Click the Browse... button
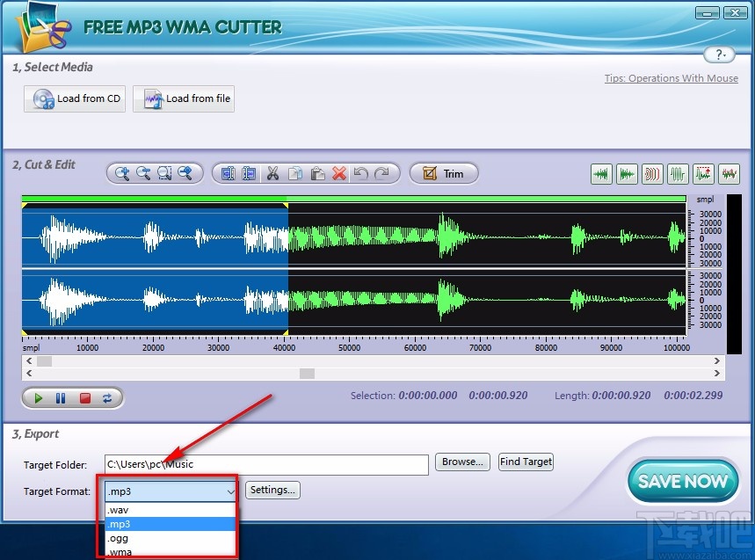Screen dimensions: 755x560 (462, 462)
